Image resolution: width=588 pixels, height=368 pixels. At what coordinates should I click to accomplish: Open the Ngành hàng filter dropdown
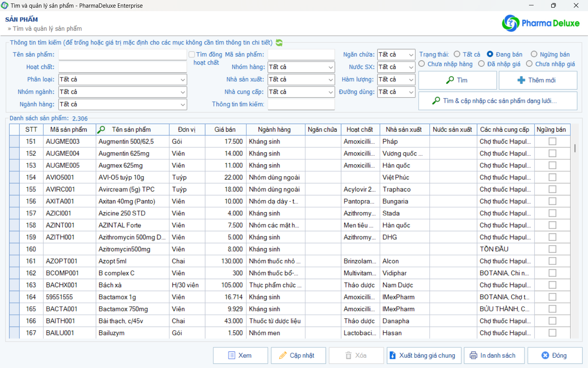click(123, 105)
